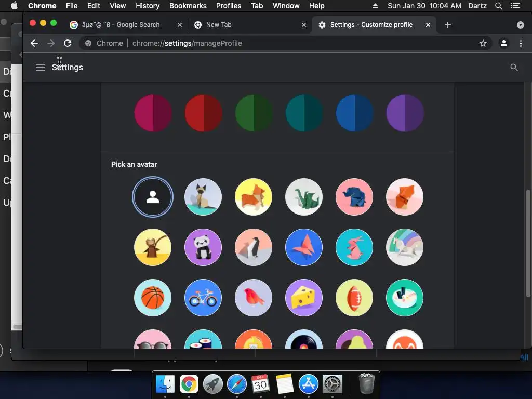
Task: Pick the sunglasses avatar
Action: 153,339
